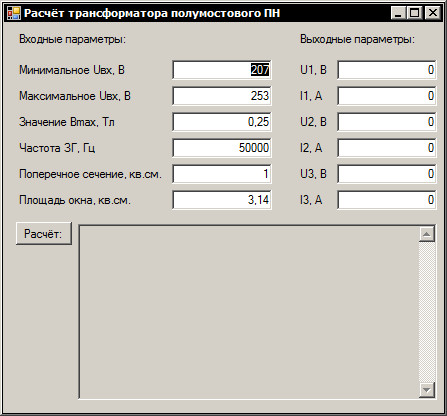
Task: Click the Площадь окна, кв.см. label
Action: click(x=75, y=200)
